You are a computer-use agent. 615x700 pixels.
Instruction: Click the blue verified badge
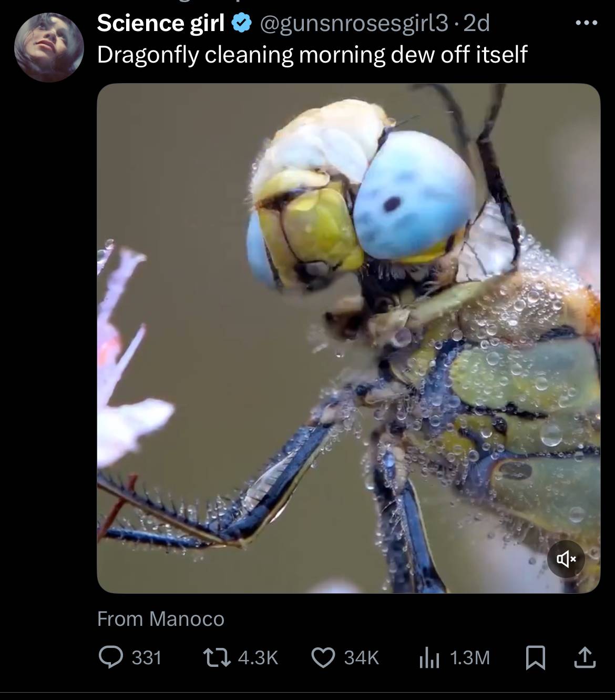click(x=241, y=23)
